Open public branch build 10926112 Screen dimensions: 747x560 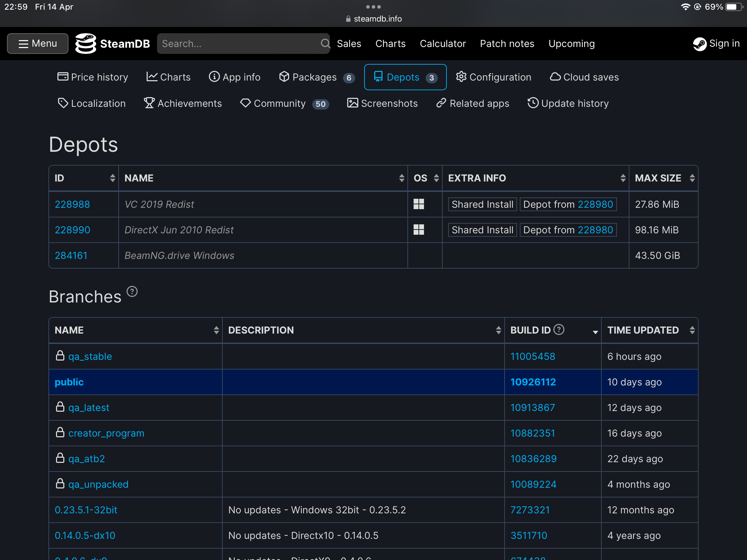[533, 382]
